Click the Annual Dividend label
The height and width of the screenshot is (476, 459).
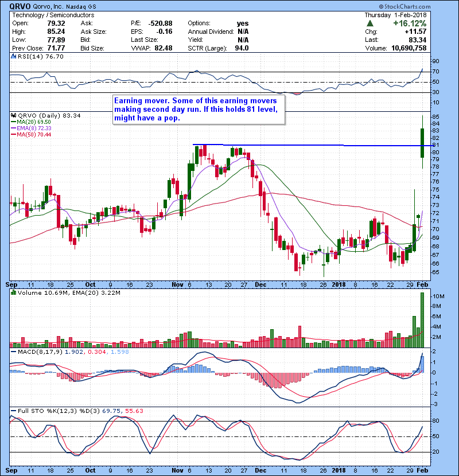click(211, 32)
